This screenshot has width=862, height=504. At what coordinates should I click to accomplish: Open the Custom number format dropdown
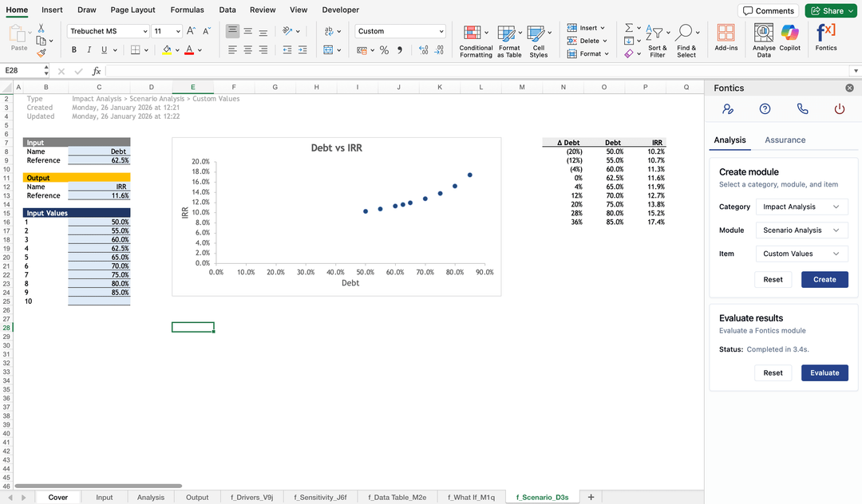441,31
